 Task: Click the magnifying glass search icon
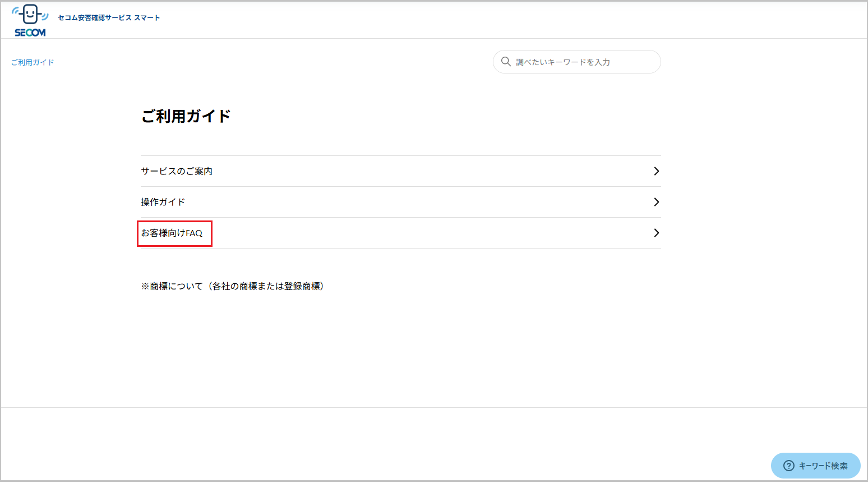(x=506, y=62)
